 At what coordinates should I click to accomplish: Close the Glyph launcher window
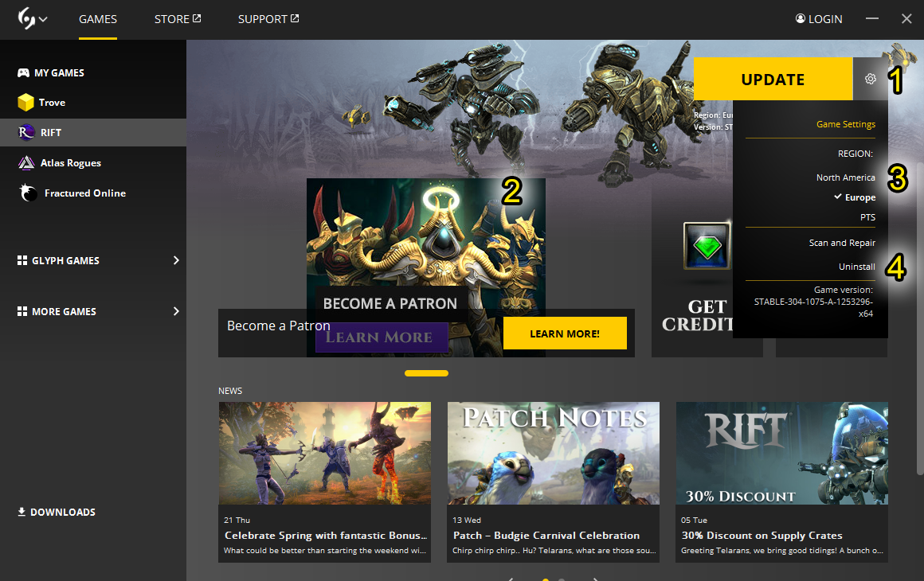tap(907, 19)
